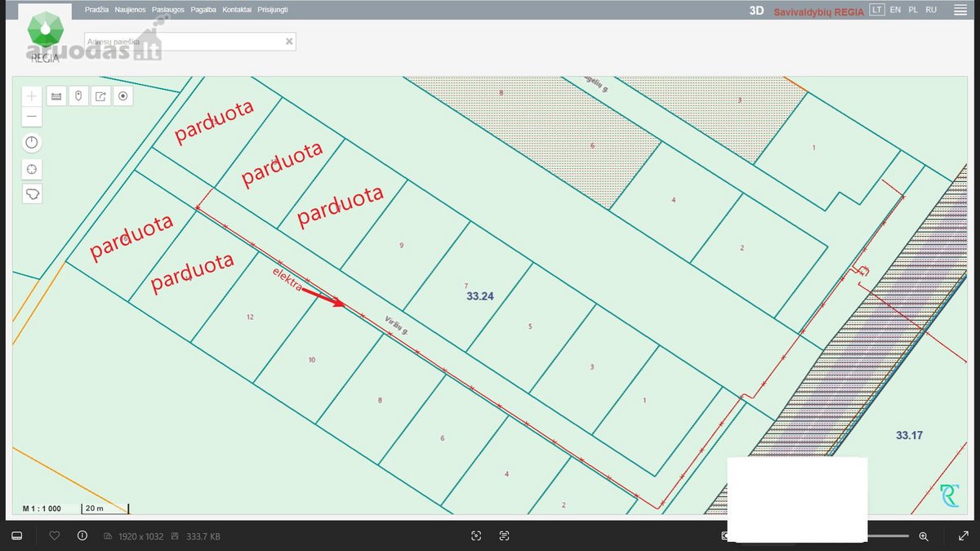Click the circle target record tool
The image size is (980, 551).
tap(123, 96)
